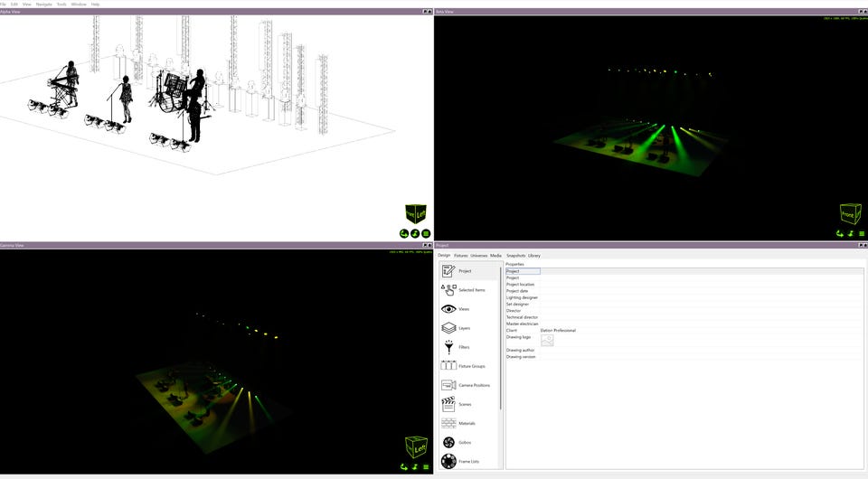Click the Beta View orientation cube
868x479 pixels.
click(850, 213)
